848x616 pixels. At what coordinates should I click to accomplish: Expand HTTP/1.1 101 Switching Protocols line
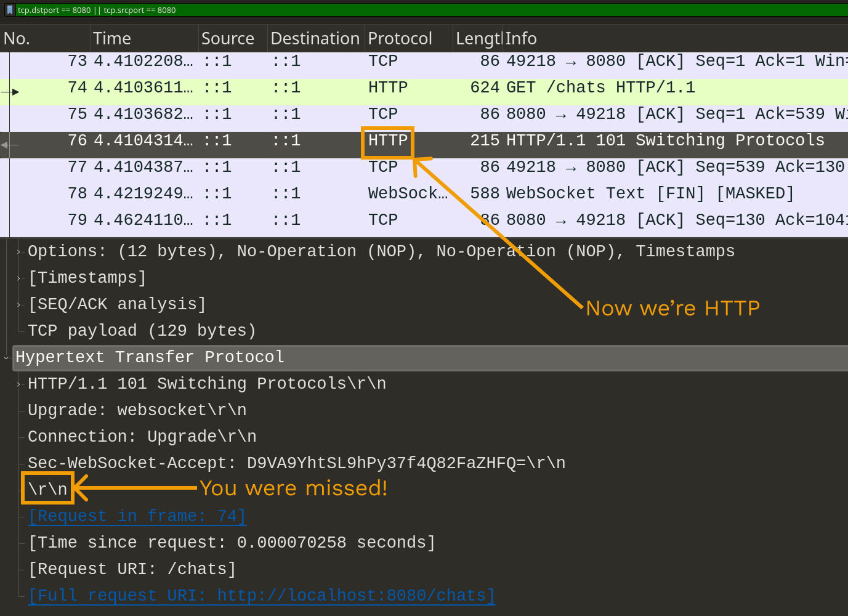(x=18, y=383)
